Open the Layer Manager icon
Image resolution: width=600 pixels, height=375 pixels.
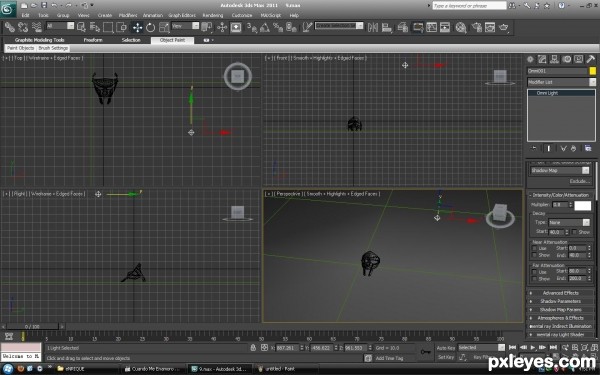[x=403, y=27]
